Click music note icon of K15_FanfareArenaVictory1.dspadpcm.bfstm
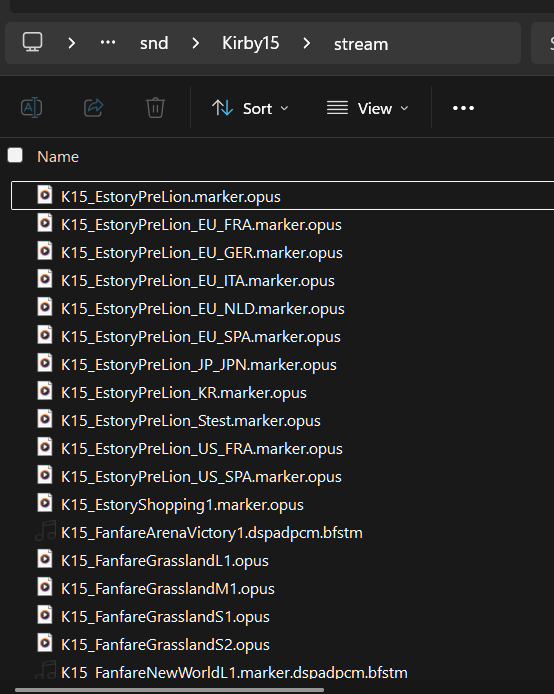 [x=46, y=531]
